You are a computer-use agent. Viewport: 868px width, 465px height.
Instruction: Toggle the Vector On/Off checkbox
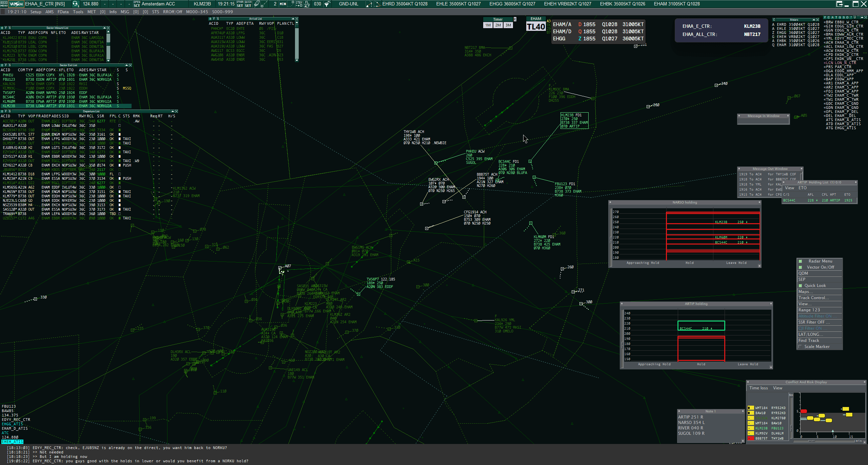tap(801, 267)
